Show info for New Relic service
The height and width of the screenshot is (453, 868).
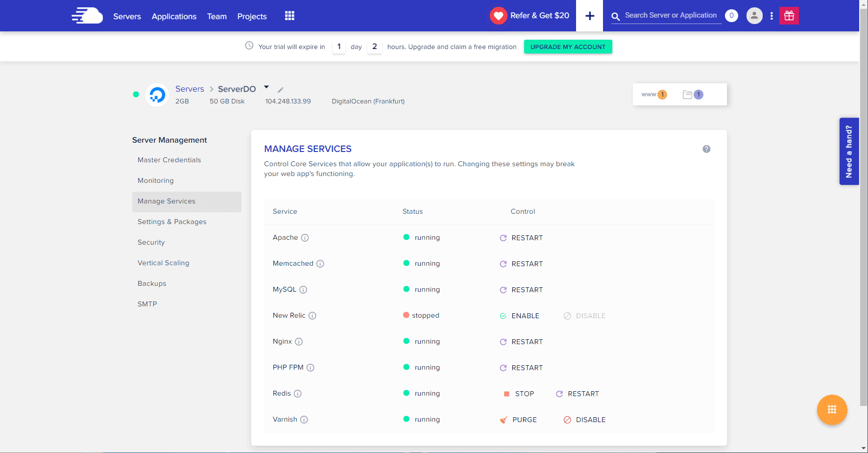coord(313,316)
